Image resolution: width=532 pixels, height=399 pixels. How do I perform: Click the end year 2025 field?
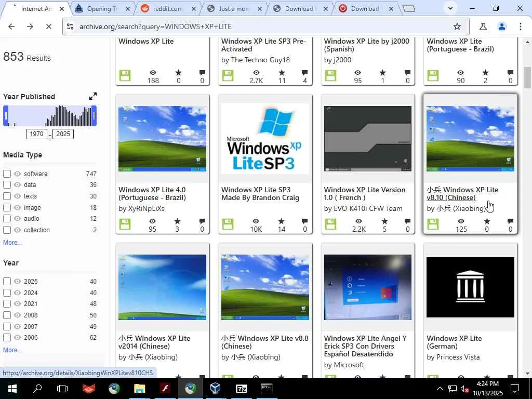click(x=63, y=134)
